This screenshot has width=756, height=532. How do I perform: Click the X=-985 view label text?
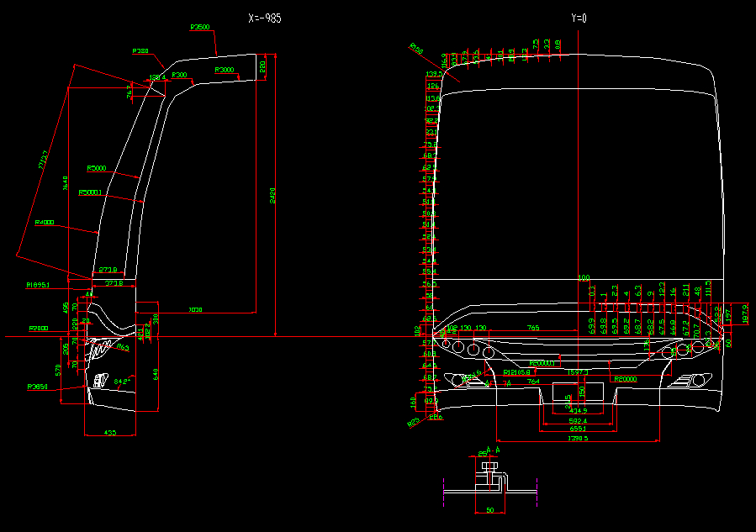pos(263,15)
